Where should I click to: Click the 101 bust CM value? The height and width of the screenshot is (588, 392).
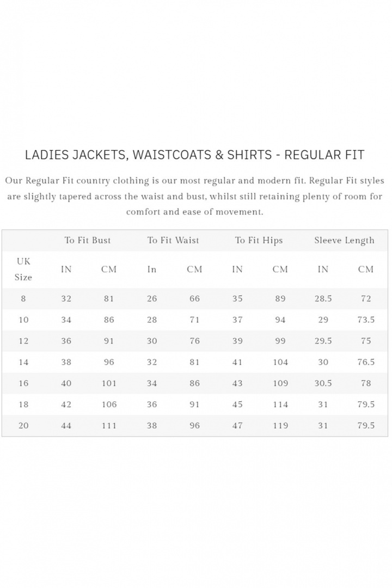point(109,383)
